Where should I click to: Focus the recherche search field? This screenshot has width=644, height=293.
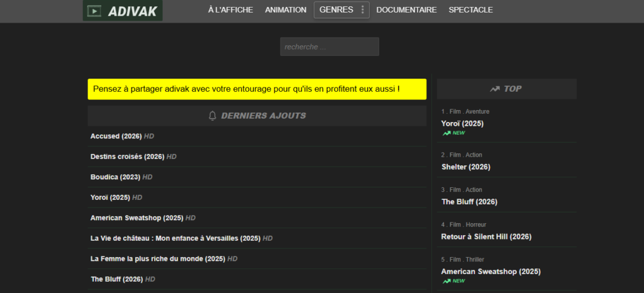330,47
